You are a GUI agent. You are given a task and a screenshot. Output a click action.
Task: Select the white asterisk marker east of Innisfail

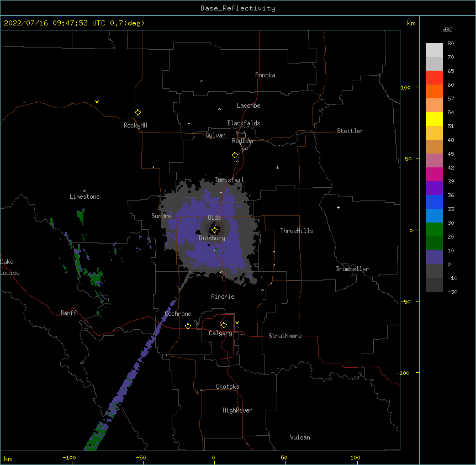(277, 167)
